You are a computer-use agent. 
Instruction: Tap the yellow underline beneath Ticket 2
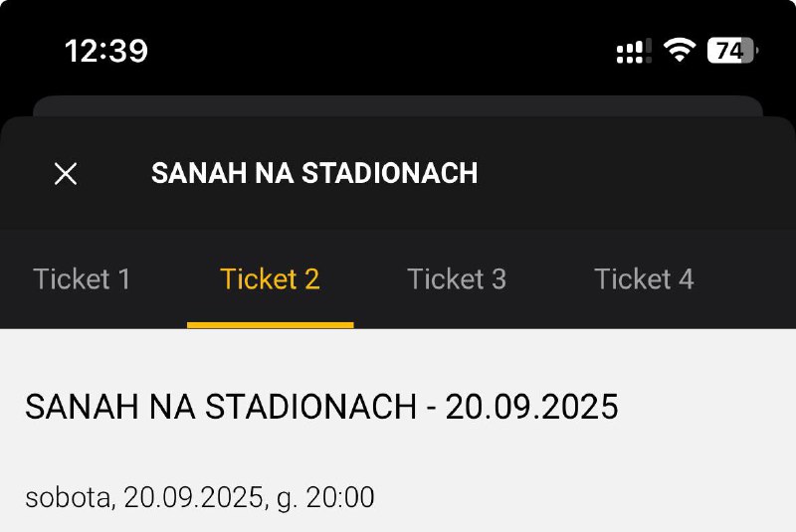pyautogui.click(x=270, y=325)
